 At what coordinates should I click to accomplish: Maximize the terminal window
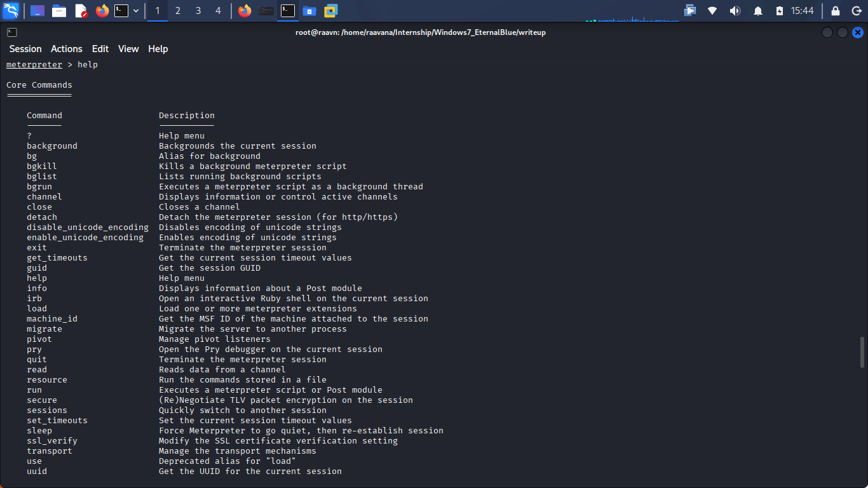click(842, 32)
